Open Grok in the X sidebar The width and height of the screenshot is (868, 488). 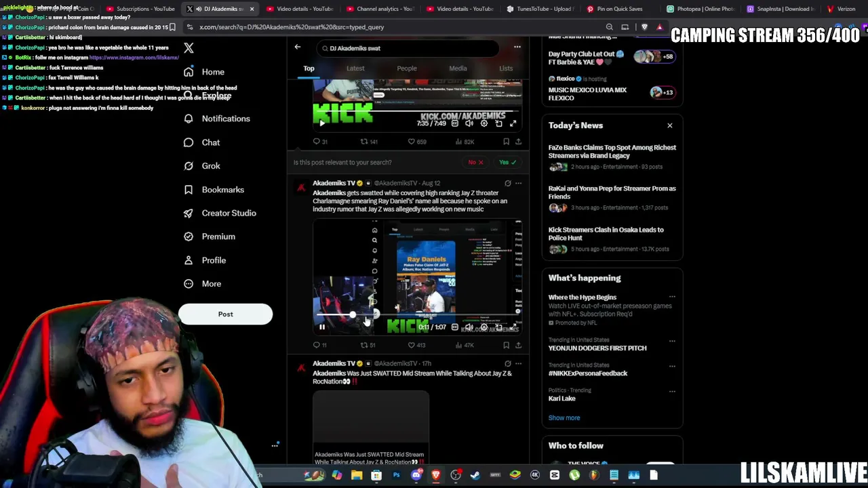pyautogui.click(x=202, y=166)
